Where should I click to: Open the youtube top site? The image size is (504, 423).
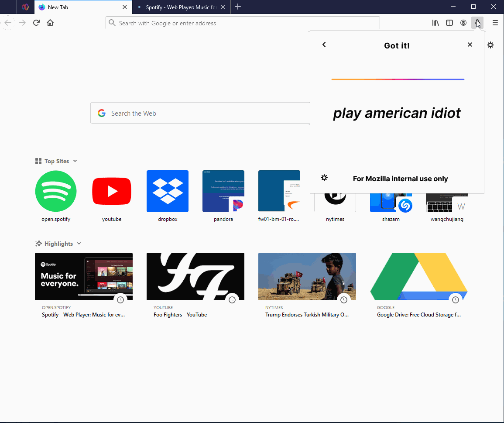click(x=112, y=191)
